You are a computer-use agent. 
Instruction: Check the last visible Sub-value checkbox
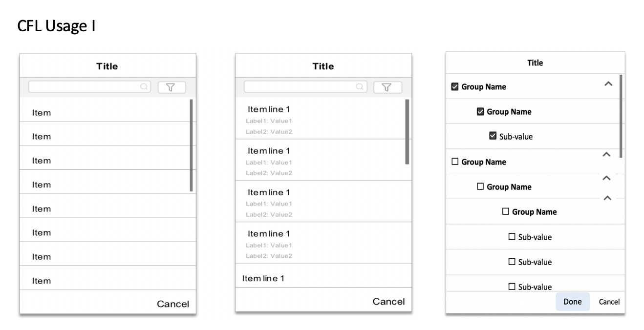512,287
